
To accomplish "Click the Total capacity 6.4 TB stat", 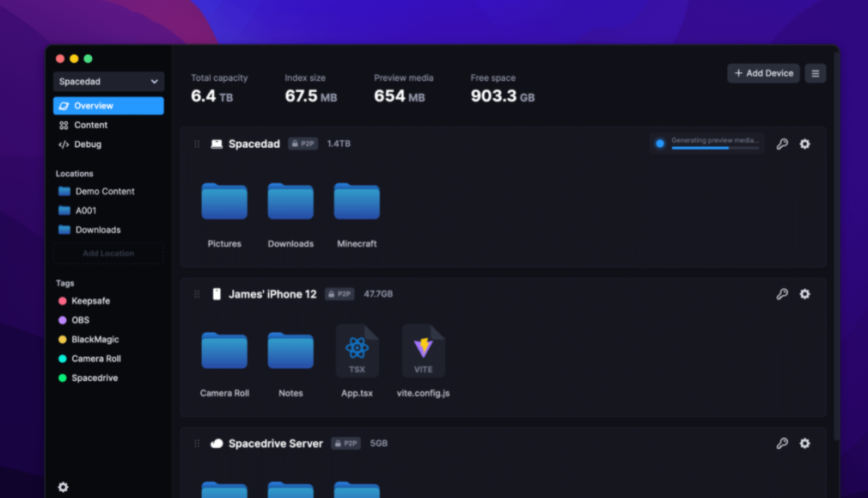I will (x=219, y=89).
